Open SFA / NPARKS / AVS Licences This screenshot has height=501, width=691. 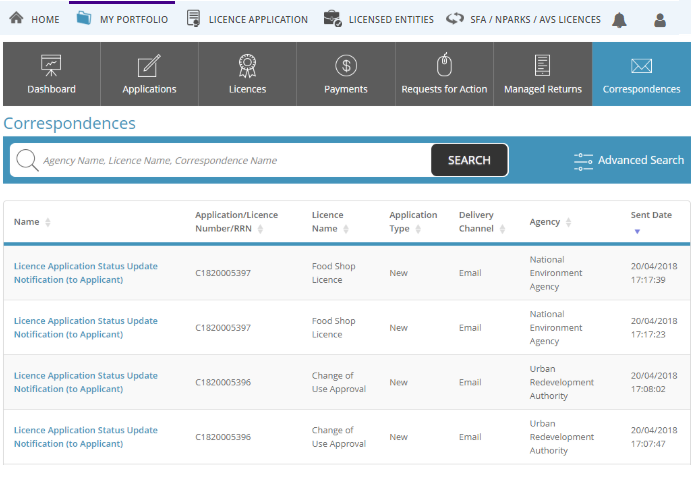[523, 19]
